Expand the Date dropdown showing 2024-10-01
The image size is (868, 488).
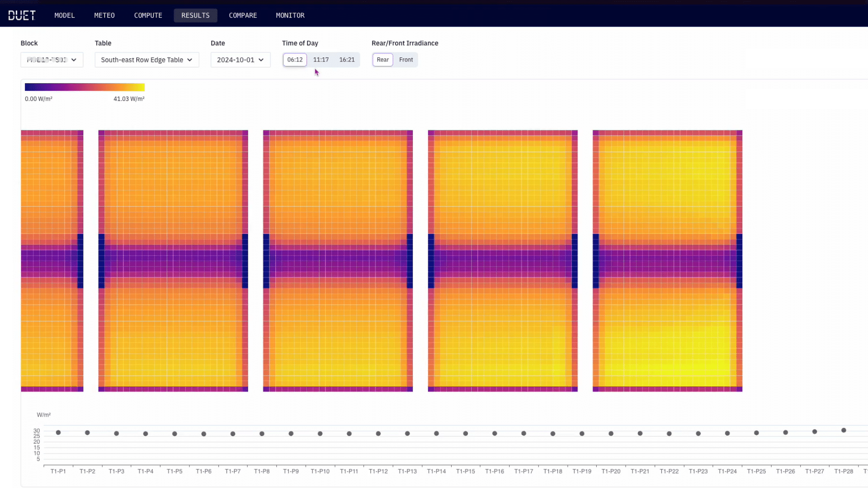point(240,60)
